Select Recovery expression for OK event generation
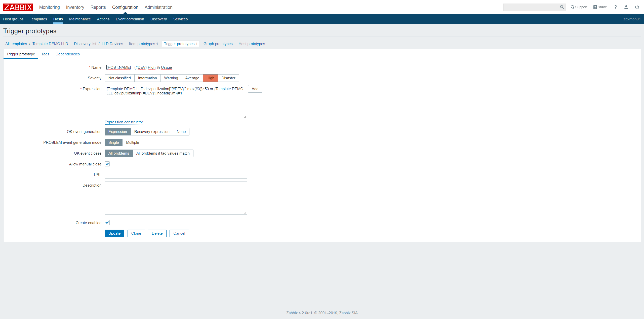The width and height of the screenshot is (644, 319). pyautogui.click(x=152, y=132)
